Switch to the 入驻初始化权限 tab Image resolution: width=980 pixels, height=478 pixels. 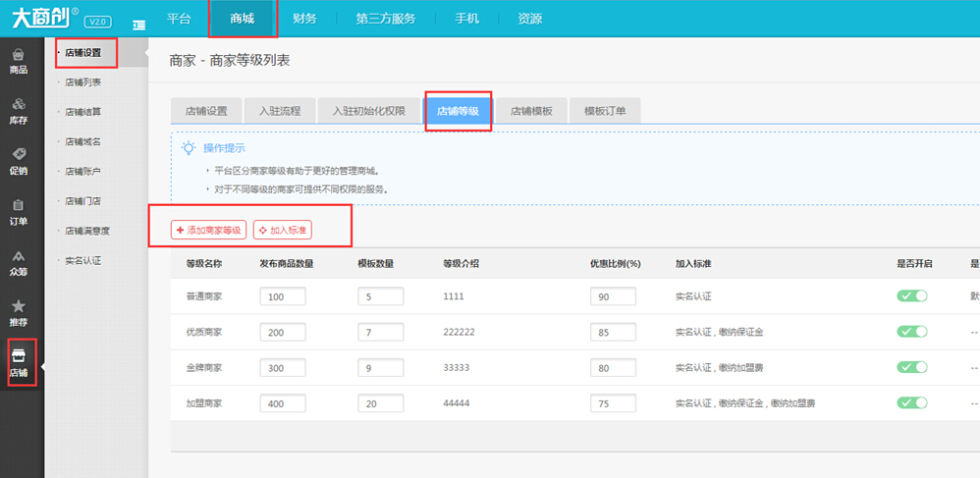tap(369, 111)
